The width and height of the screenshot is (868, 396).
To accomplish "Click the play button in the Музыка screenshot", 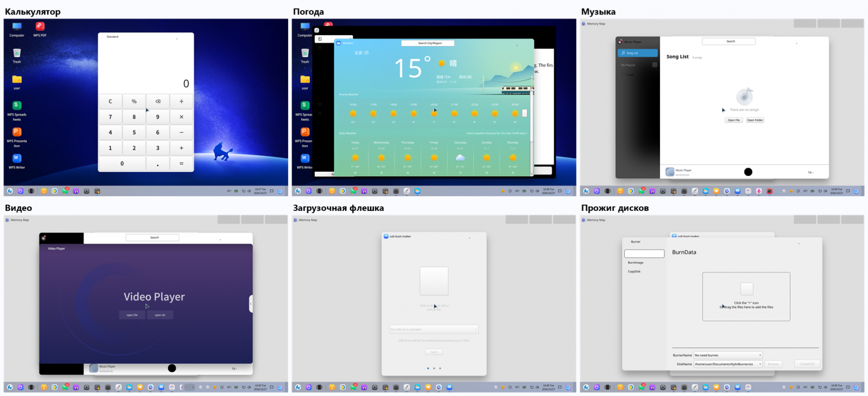I will tap(748, 172).
